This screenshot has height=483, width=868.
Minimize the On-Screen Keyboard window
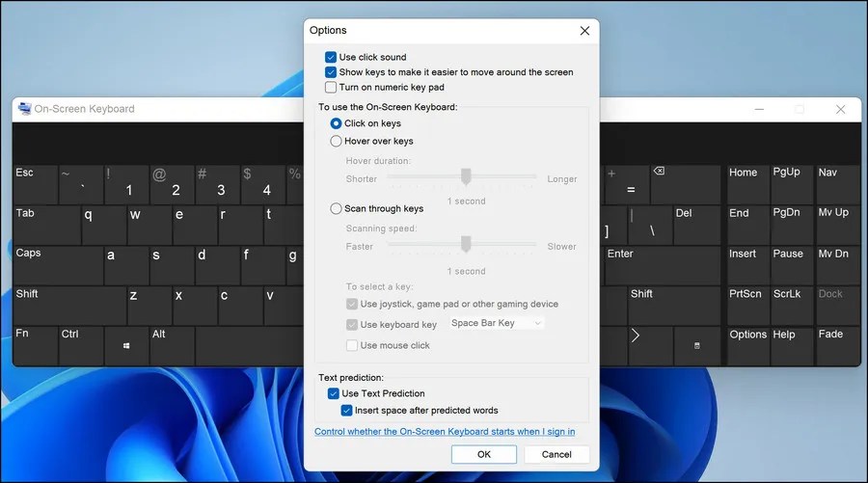click(760, 110)
